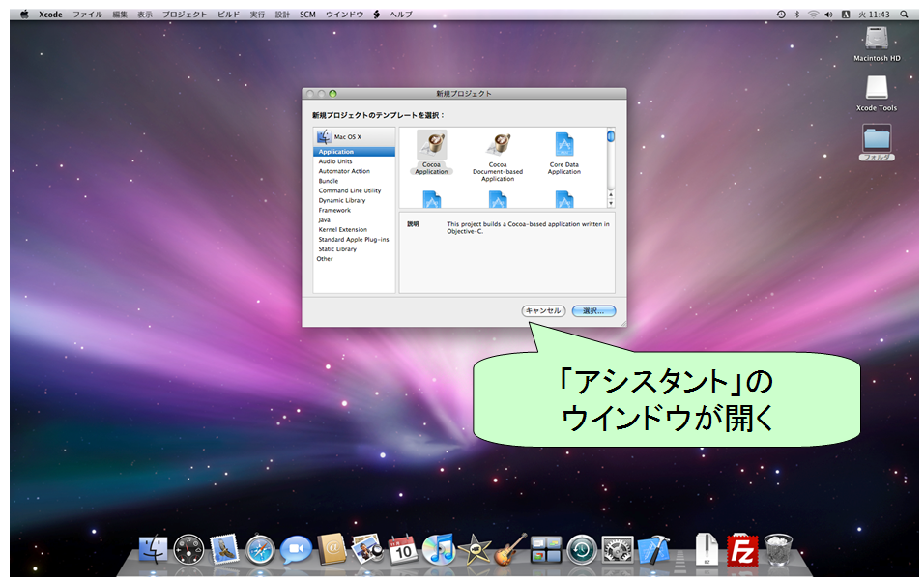924x582 pixels.
Task: Select Application in the template list
Action: pyautogui.click(x=354, y=152)
